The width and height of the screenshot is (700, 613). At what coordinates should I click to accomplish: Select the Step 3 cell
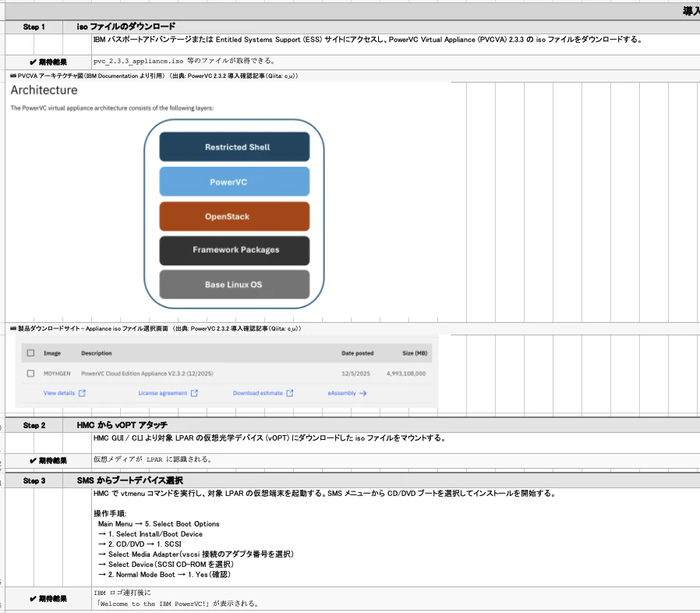click(34, 480)
